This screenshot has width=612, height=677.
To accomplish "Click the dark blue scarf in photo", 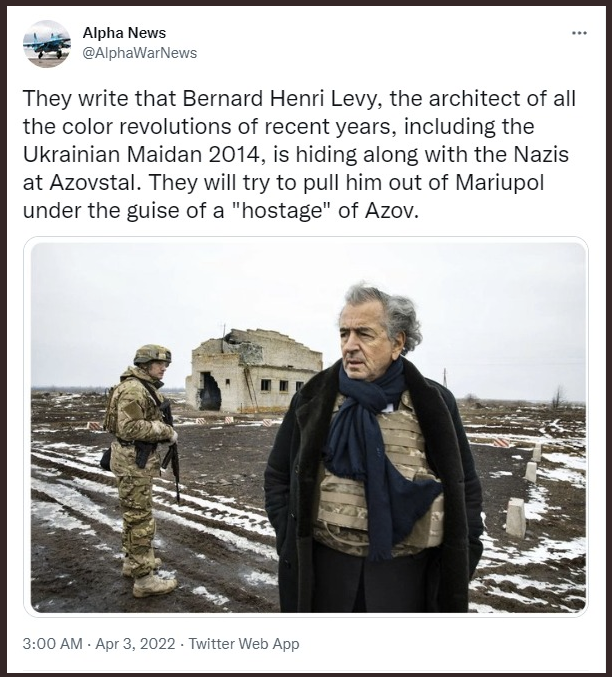I will pyautogui.click(x=374, y=438).
